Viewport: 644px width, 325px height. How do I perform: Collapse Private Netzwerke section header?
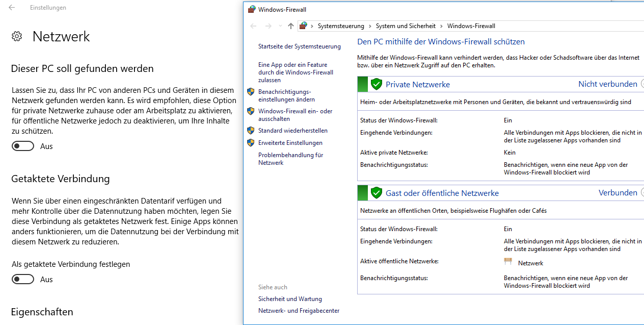coord(501,84)
